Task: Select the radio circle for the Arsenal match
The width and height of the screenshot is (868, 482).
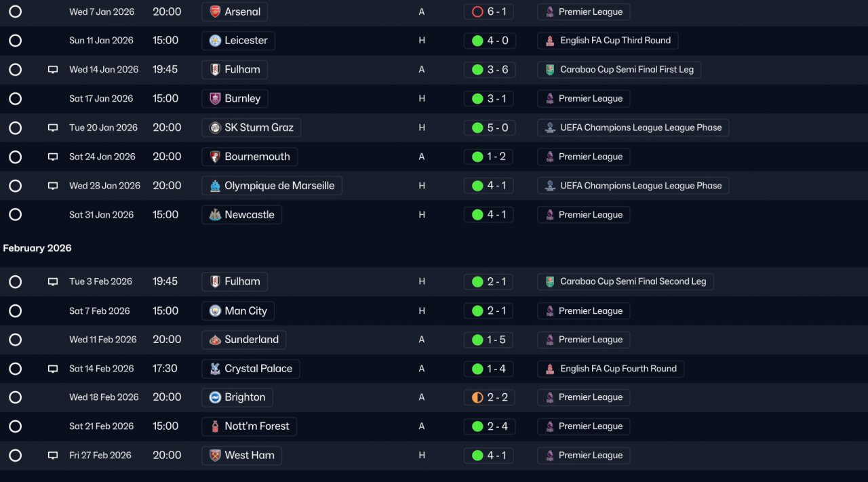Action: click(16, 12)
